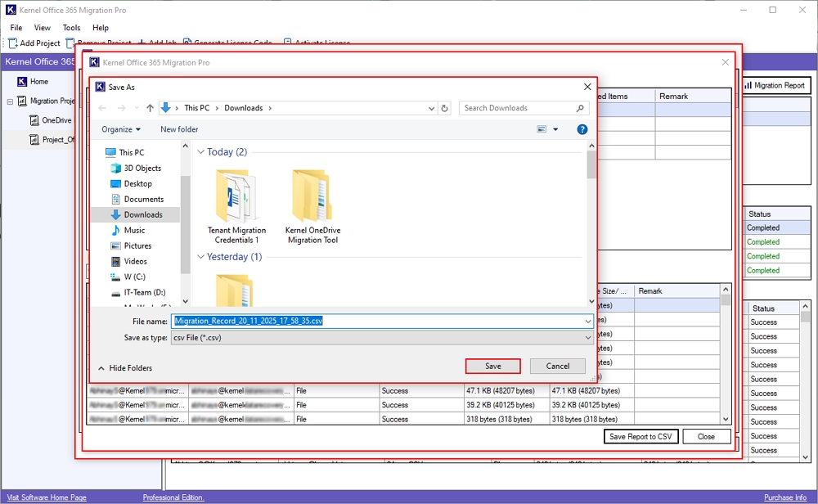Refresh the Downloads folder location
Screen dimensions: 818x504
click(445, 108)
